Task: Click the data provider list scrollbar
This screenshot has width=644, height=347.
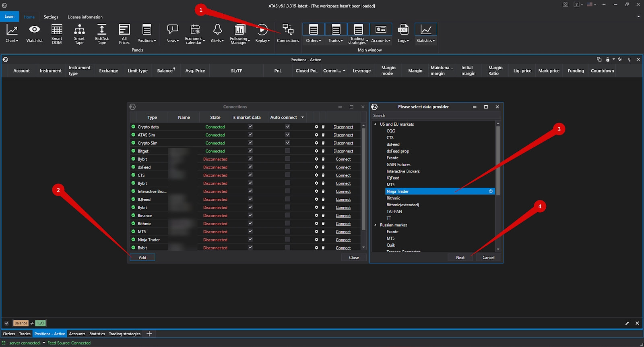Action: pos(498,161)
